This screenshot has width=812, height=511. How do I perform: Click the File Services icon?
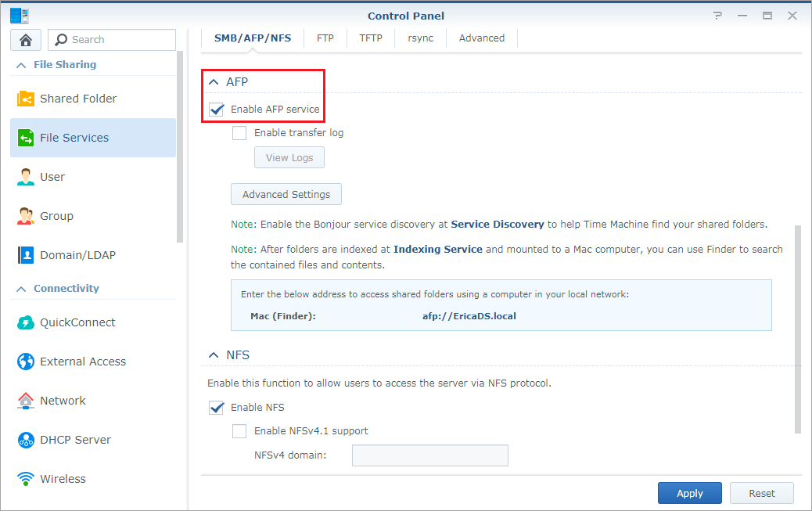coord(25,138)
